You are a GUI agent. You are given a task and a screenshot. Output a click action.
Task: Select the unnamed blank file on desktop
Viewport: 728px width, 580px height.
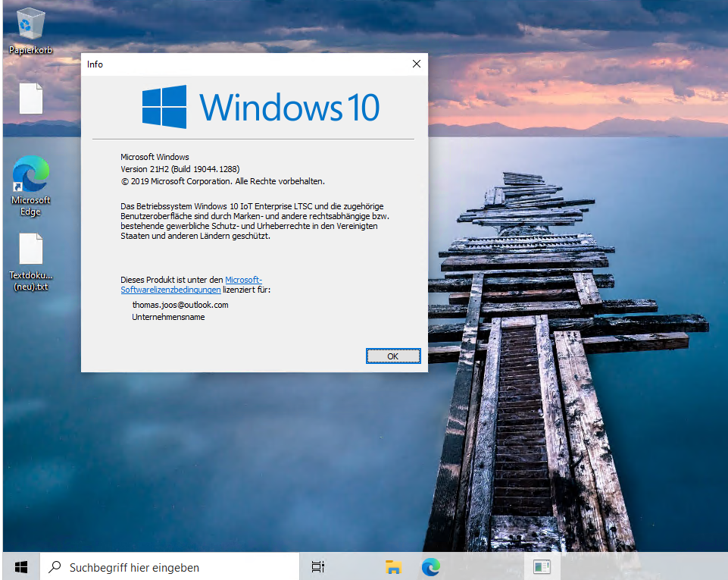point(31,99)
